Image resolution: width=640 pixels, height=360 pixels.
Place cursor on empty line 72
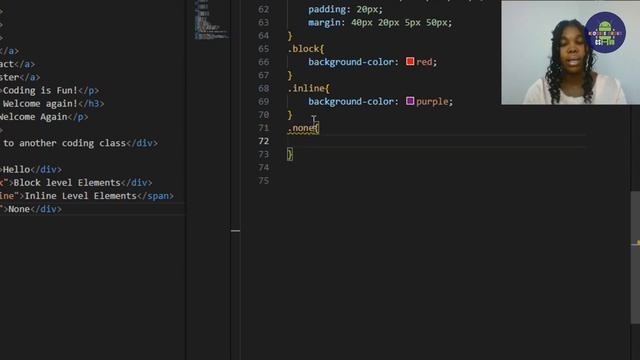pos(437,141)
